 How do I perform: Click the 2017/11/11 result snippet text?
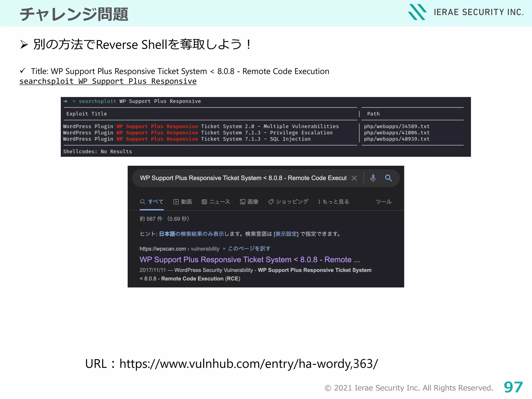click(x=255, y=274)
